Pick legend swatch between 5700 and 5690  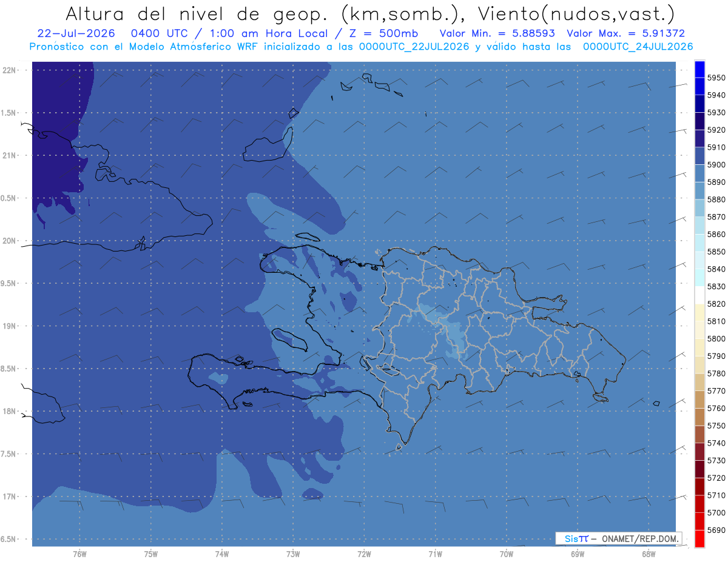pyautogui.click(x=699, y=521)
